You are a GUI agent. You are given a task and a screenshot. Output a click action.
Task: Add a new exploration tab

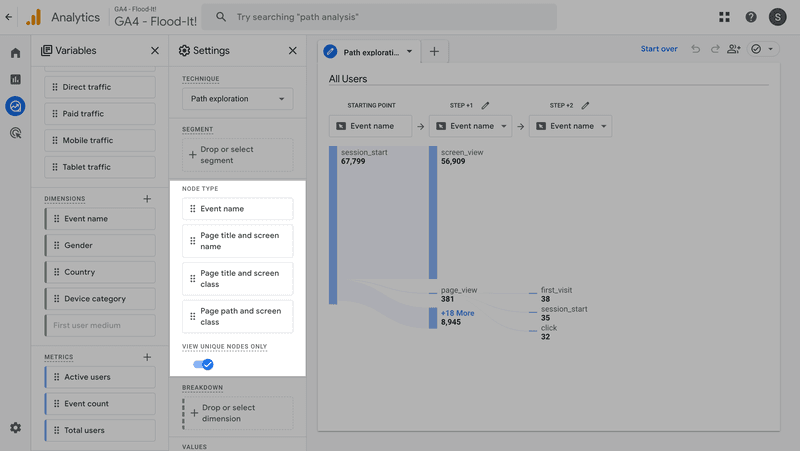tap(434, 51)
